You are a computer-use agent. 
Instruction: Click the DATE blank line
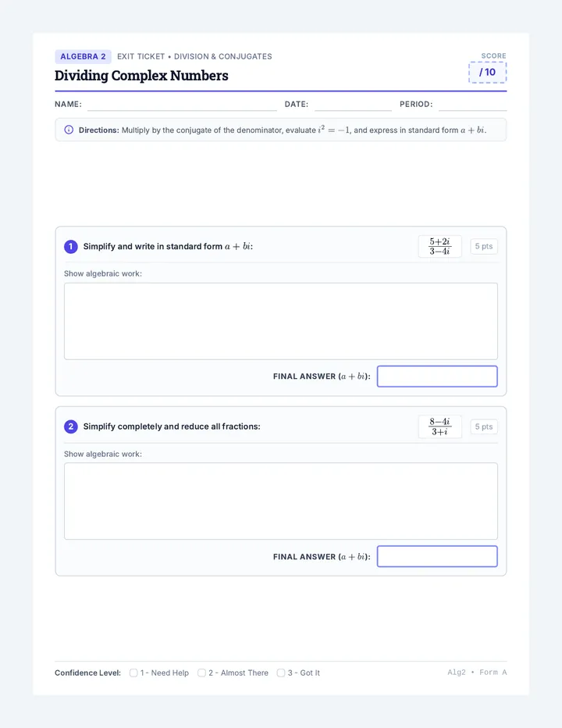tap(353, 105)
